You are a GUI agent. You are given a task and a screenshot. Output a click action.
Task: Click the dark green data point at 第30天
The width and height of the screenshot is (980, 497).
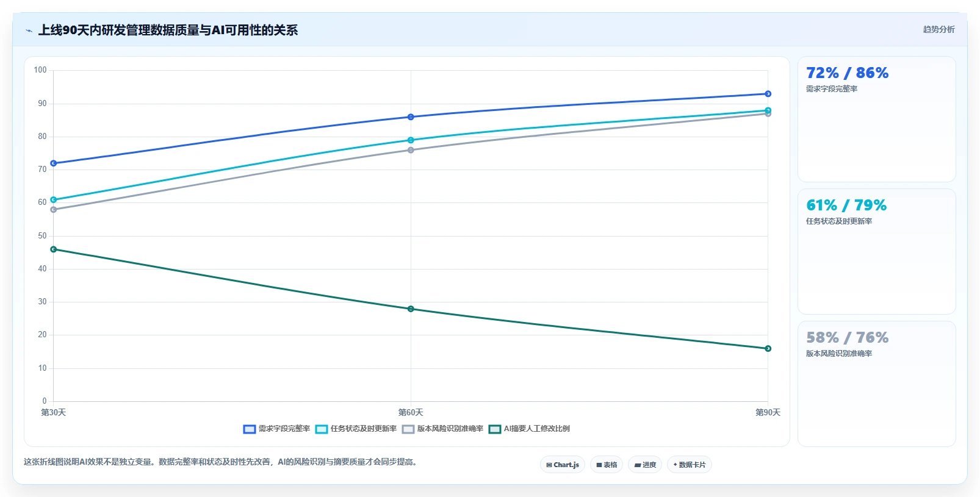54,249
